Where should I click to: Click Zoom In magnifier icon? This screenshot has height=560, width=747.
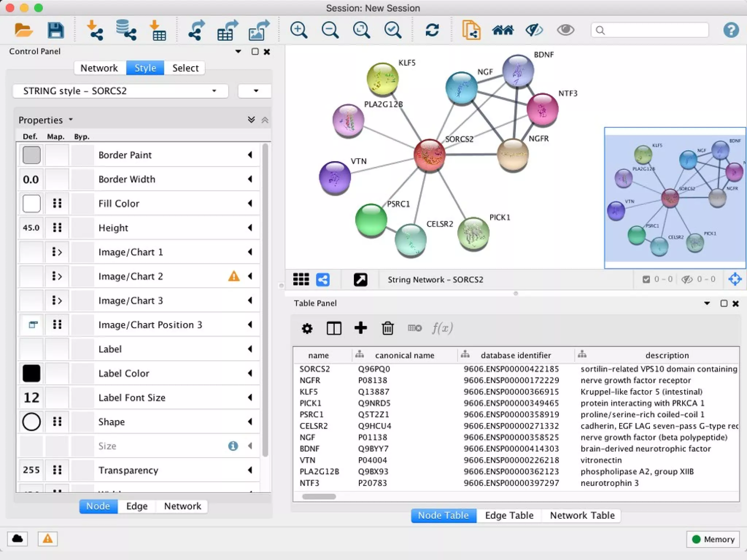pos(298,30)
